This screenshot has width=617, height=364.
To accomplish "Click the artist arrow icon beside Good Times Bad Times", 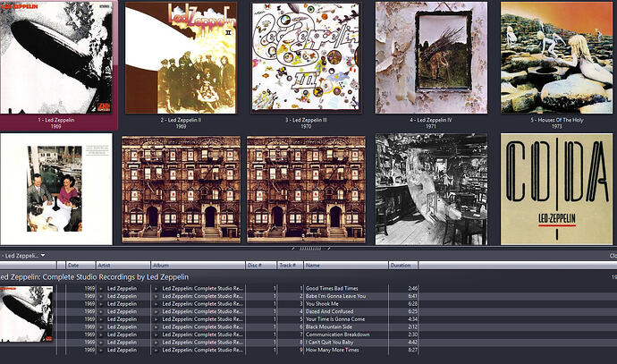I will point(101,289).
